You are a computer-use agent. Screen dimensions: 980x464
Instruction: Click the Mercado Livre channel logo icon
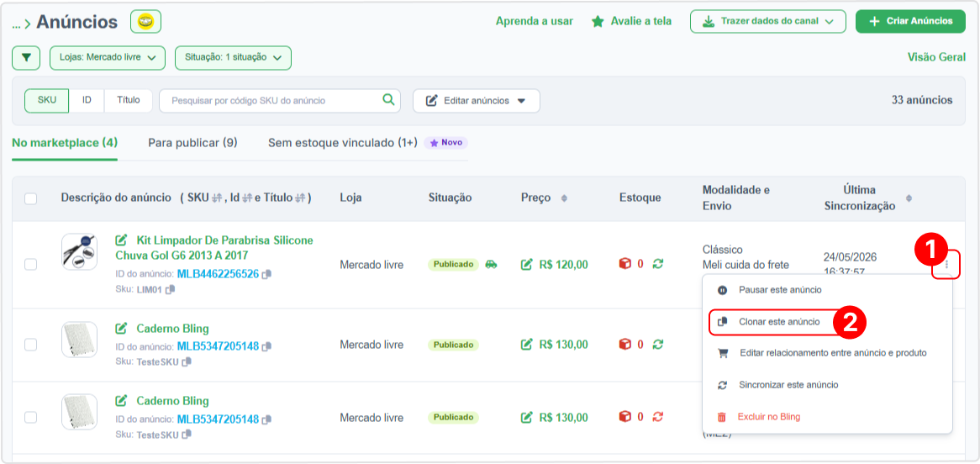coord(145,22)
